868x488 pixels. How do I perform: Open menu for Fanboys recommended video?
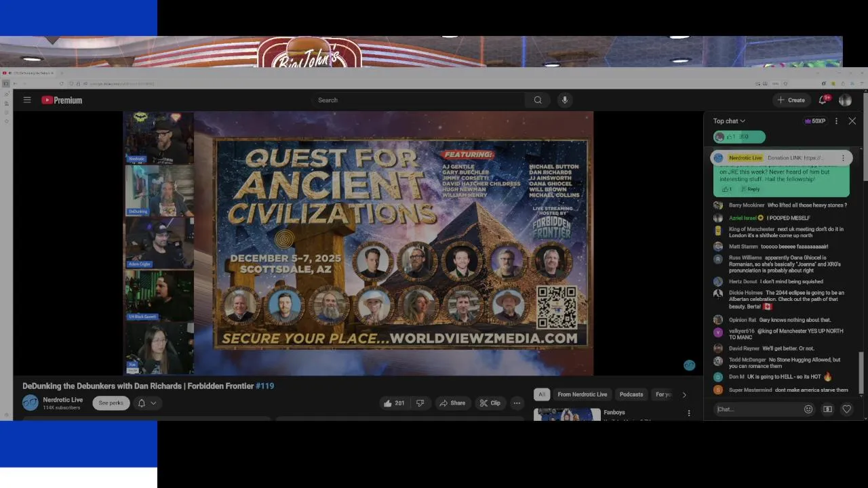(x=689, y=413)
